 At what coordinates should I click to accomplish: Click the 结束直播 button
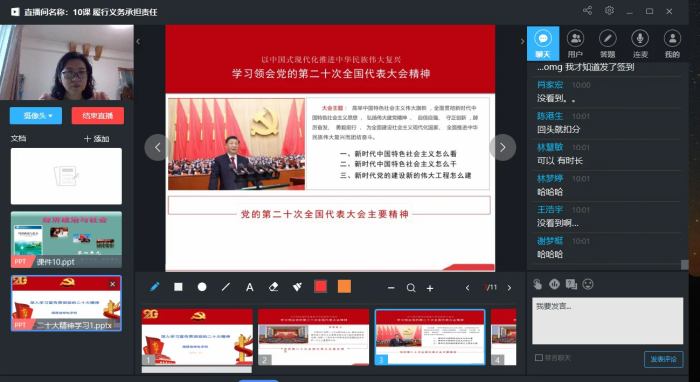(x=98, y=116)
